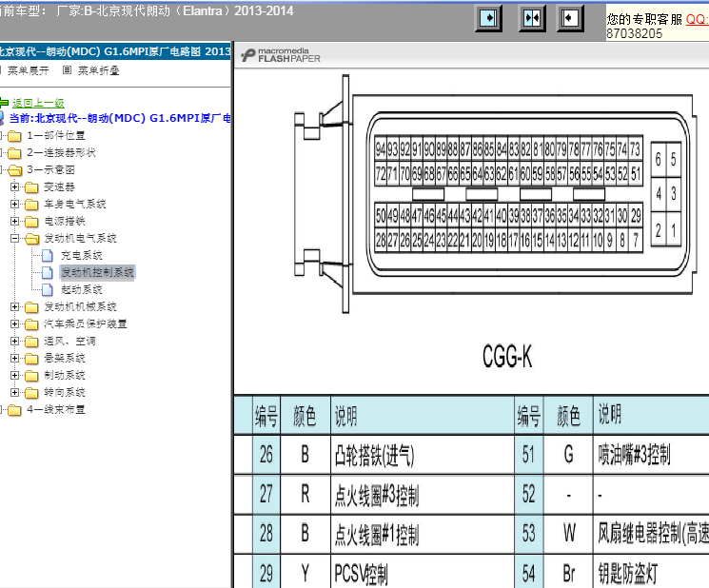Click the current location title 当前:北京现代
Screen dimensions: 709x588
120,118
